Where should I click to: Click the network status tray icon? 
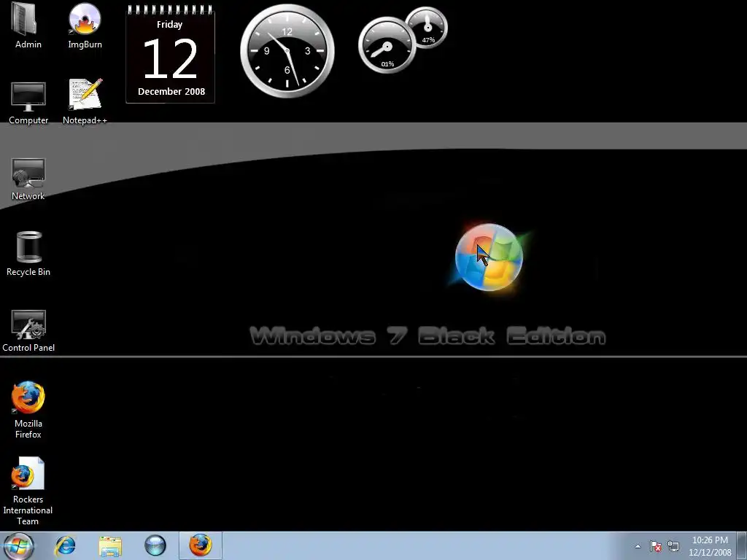coord(673,546)
